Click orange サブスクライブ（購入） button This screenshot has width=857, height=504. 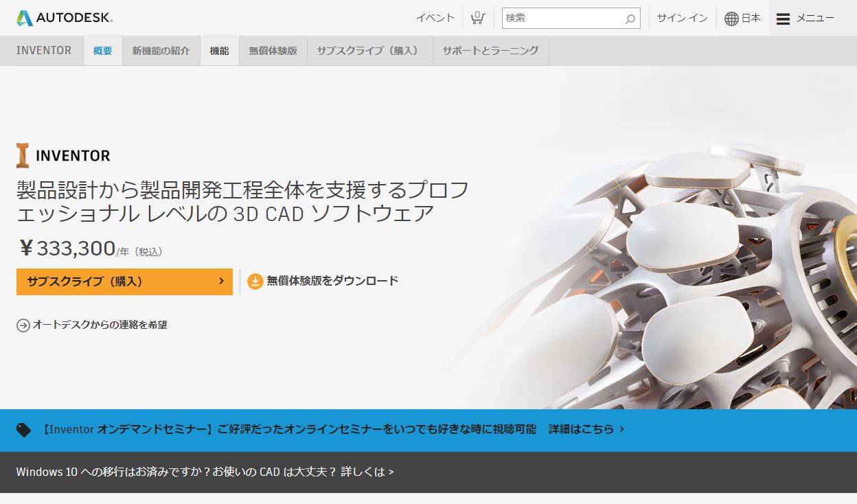(124, 282)
